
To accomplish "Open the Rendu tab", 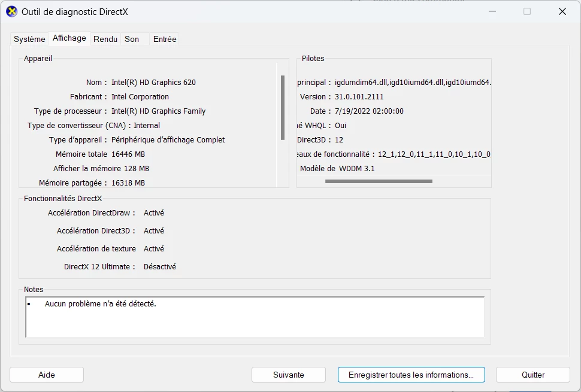I will coord(105,39).
